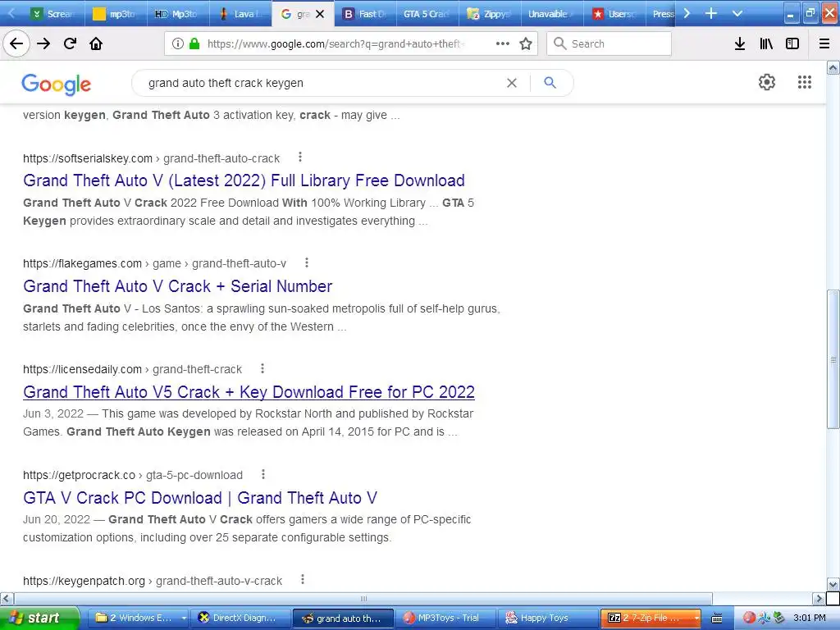The width and height of the screenshot is (840, 630).
Task: Go to the Google logo home link
Action: (x=57, y=84)
